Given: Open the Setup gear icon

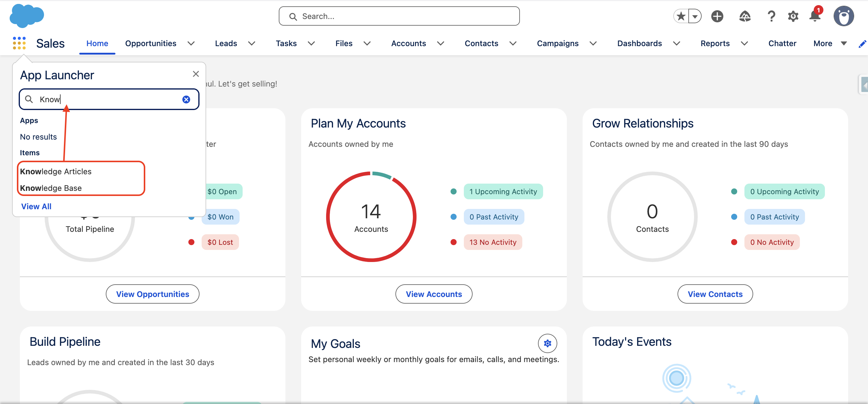Looking at the screenshot, I should [793, 16].
